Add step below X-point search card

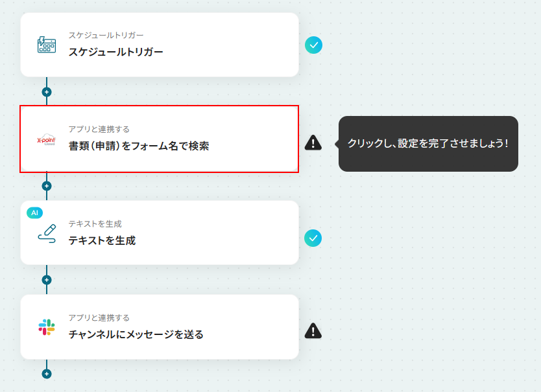[47, 186]
